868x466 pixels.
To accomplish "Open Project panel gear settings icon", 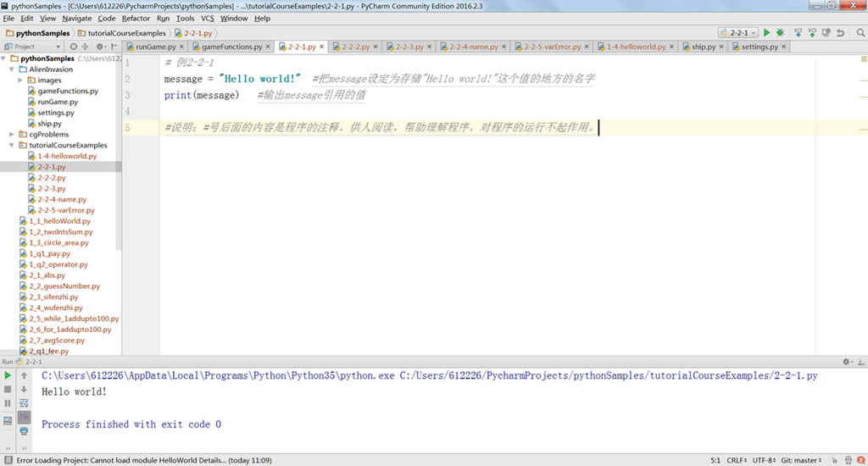I will 100,47.
